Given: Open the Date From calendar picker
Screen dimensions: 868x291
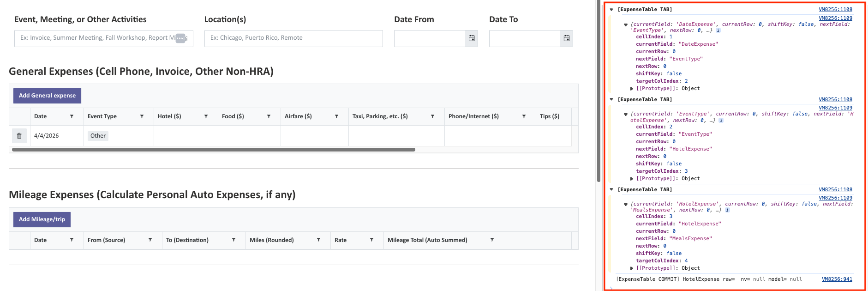Looking at the screenshot, I should (x=471, y=38).
